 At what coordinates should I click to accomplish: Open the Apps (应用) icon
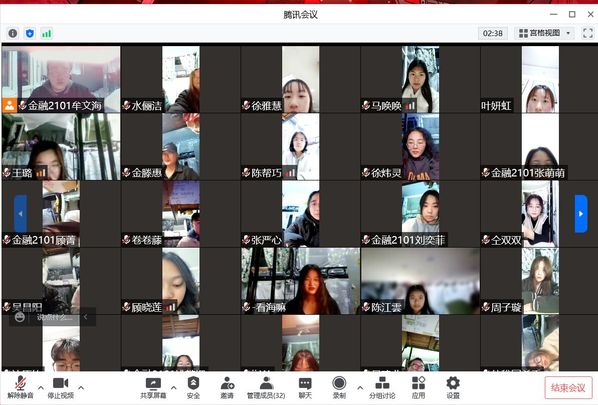418,387
